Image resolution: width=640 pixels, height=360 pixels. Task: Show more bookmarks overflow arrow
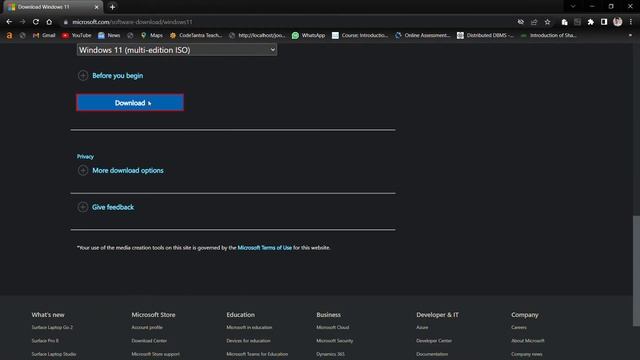pos(630,36)
